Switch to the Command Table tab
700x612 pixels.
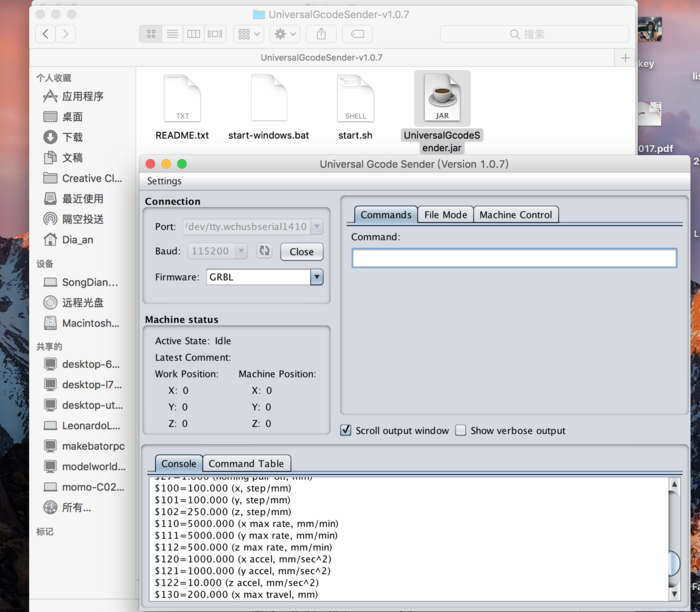tap(246, 463)
